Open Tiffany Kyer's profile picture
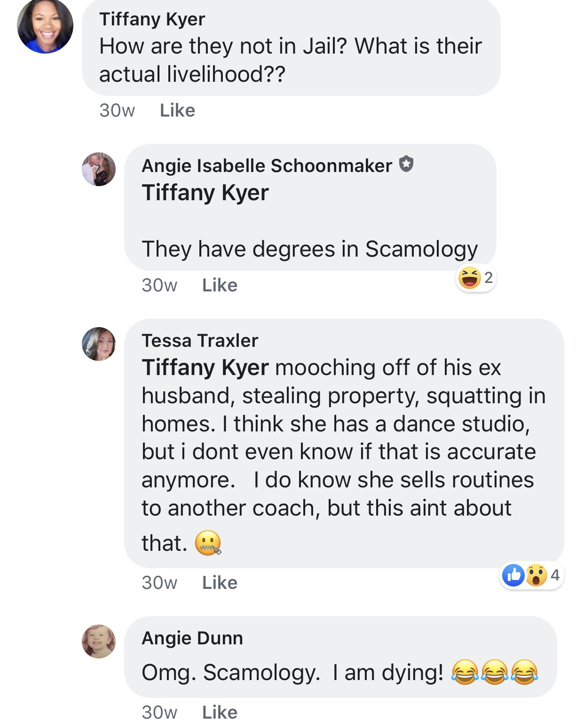The width and height of the screenshot is (584, 728). pos(45,25)
